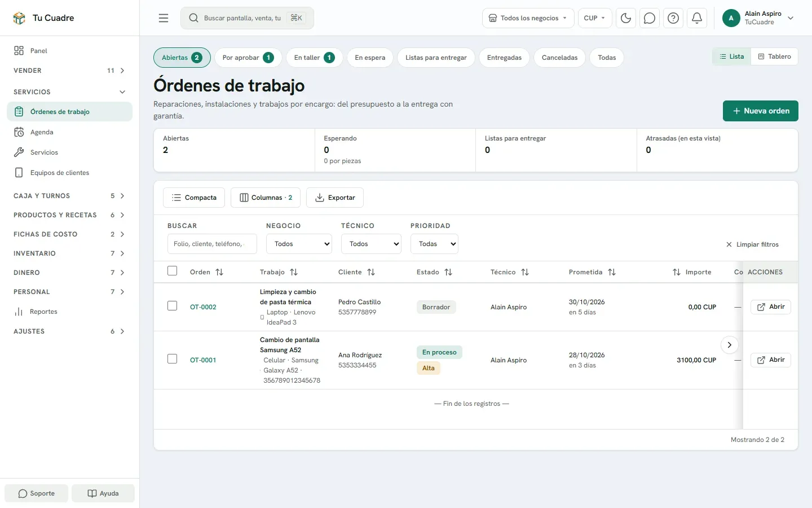The height and width of the screenshot is (508, 812).
Task: Open the help question mark icon
Action: pyautogui.click(x=673, y=18)
